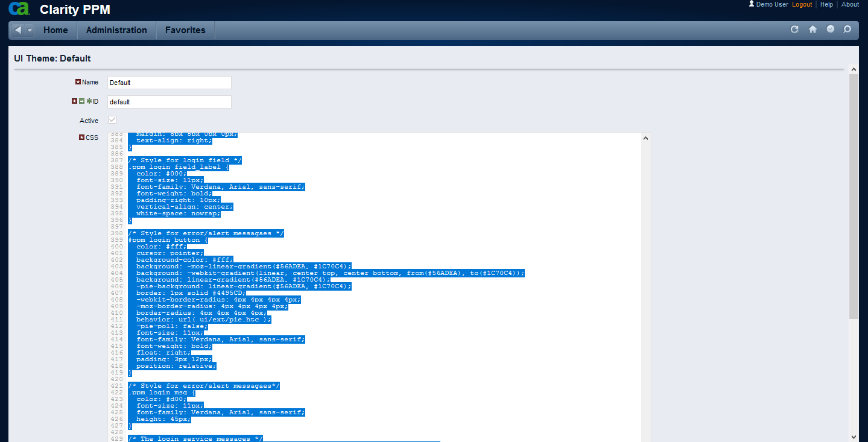This screenshot has height=442, width=868.
Task: Click CSS line 'color: #d00;'
Action: pos(162,399)
